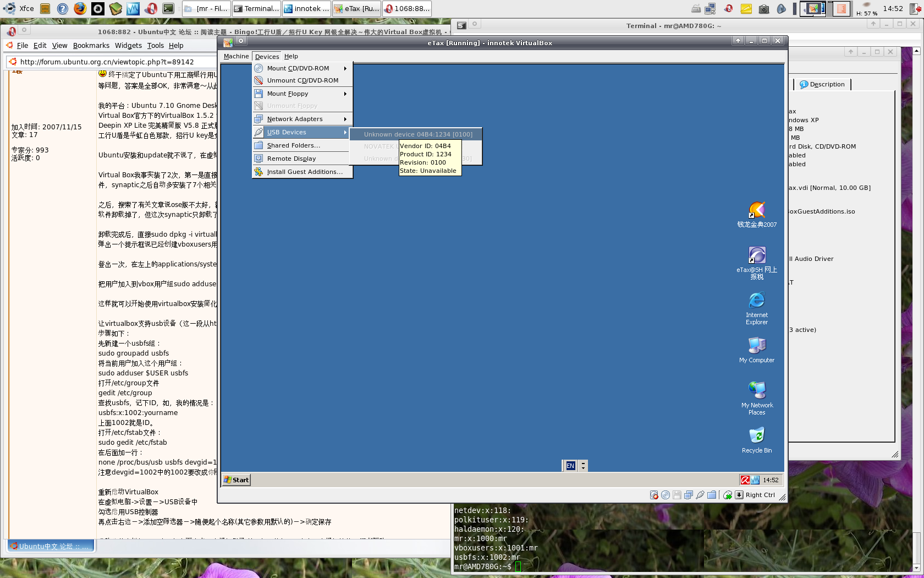924x578 pixels.
Task: Open the eTax@SH desktop shortcut
Action: 757,263
